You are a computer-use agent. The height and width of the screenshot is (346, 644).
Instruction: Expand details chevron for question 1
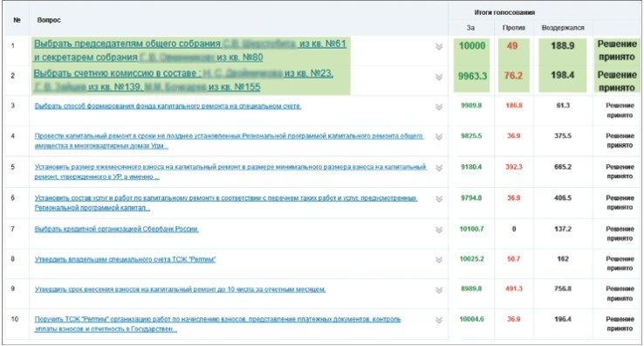pyautogui.click(x=439, y=46)
